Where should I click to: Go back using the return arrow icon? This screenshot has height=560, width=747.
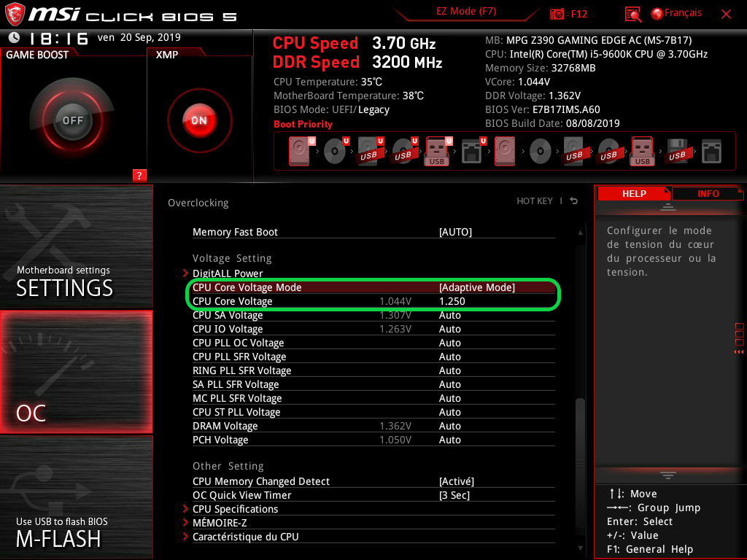[x=574, y=201]
